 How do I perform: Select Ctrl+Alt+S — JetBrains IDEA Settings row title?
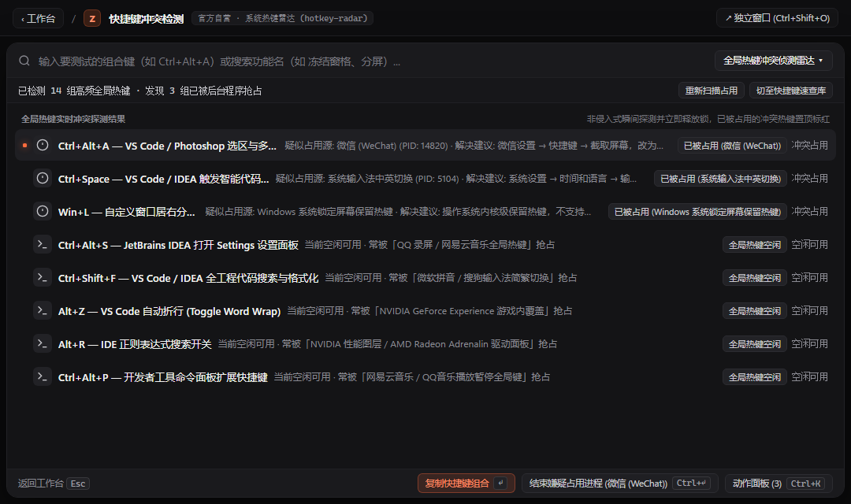(x=178, y=245)
